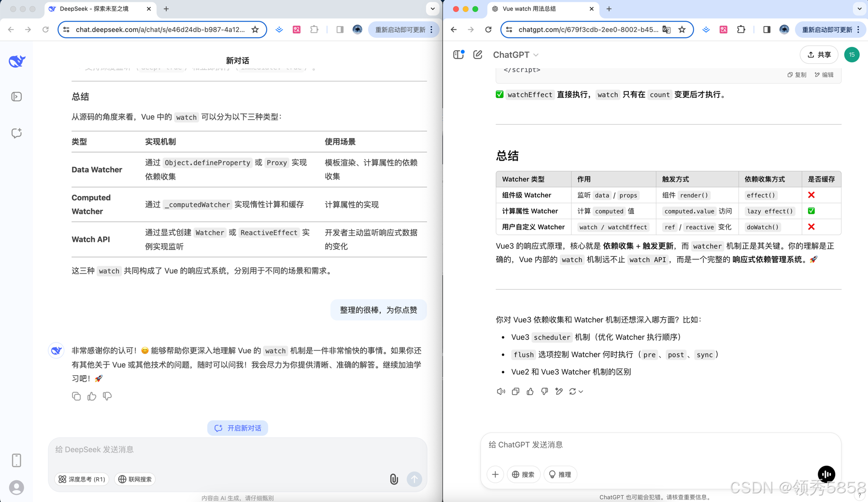Click the DeepSeek address bar URL
This screenshot has width=868, height=502.
pos(160,29)
